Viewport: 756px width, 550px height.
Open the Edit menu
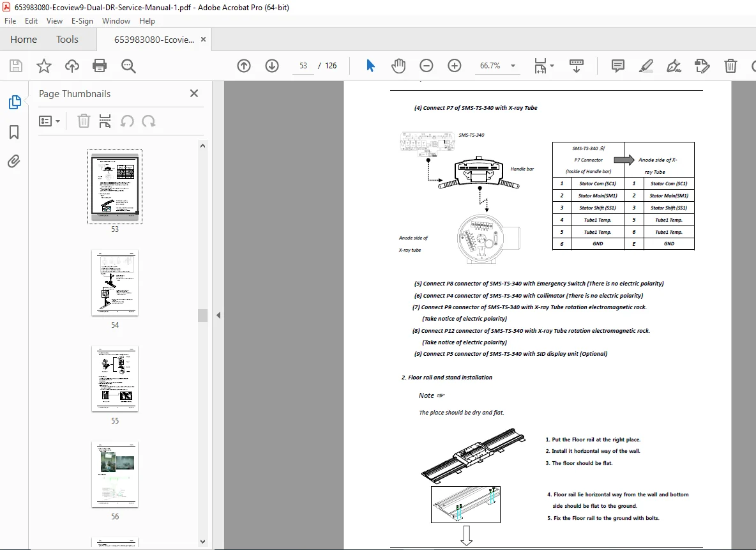tap(31, 20)
